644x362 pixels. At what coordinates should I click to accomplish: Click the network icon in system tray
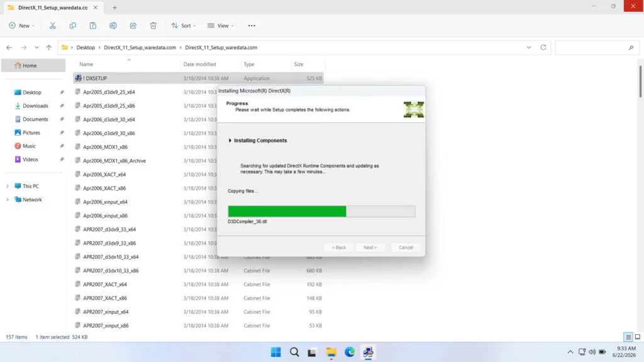pos(582,352)
